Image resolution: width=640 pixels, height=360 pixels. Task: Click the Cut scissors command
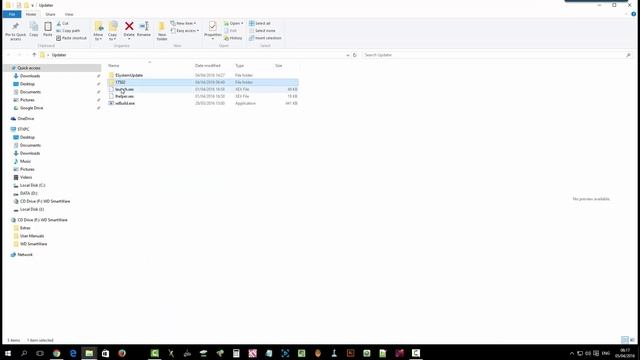[x=63, y=23]
